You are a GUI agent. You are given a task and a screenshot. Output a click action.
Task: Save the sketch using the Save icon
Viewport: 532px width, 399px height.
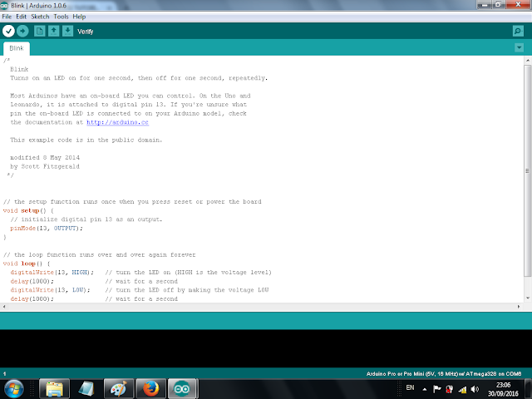(66, 31)
